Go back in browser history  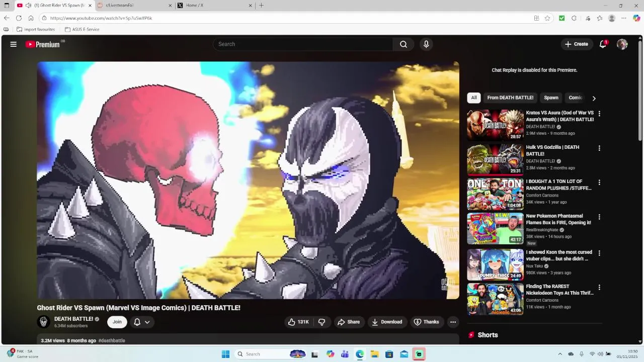pyautogui.click(x=7, y=18)
